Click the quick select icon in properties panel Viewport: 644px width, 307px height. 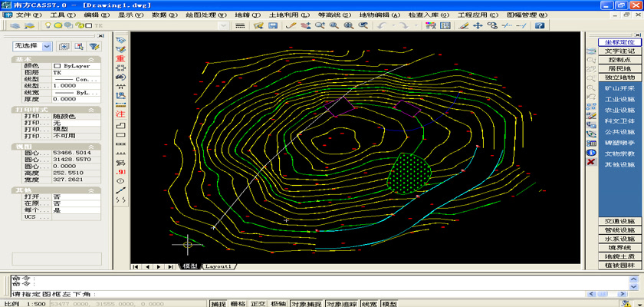coord(95,46)
